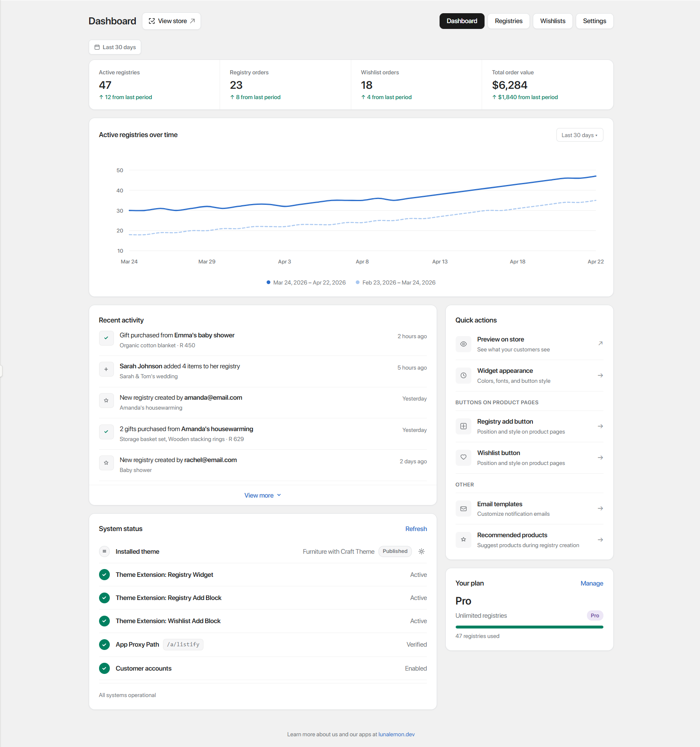Click the Manage plan link
Viewport: 700px width, 747px height.
[591, 583]
